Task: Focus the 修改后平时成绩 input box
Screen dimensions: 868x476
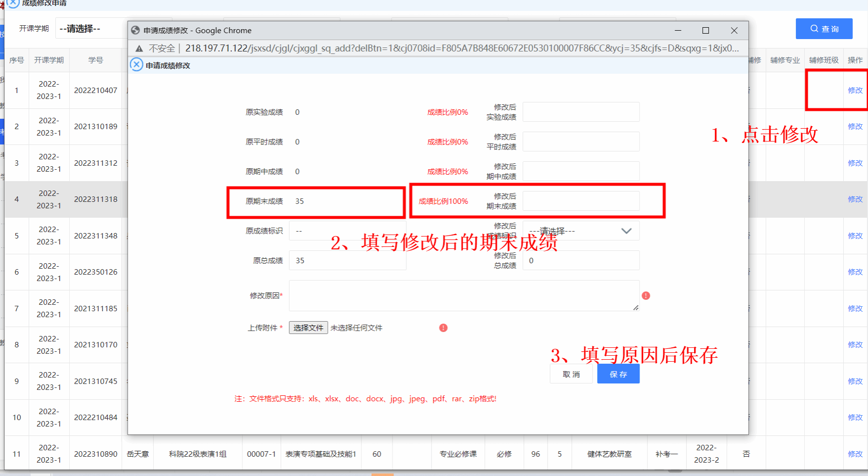Action: (581, 142)
